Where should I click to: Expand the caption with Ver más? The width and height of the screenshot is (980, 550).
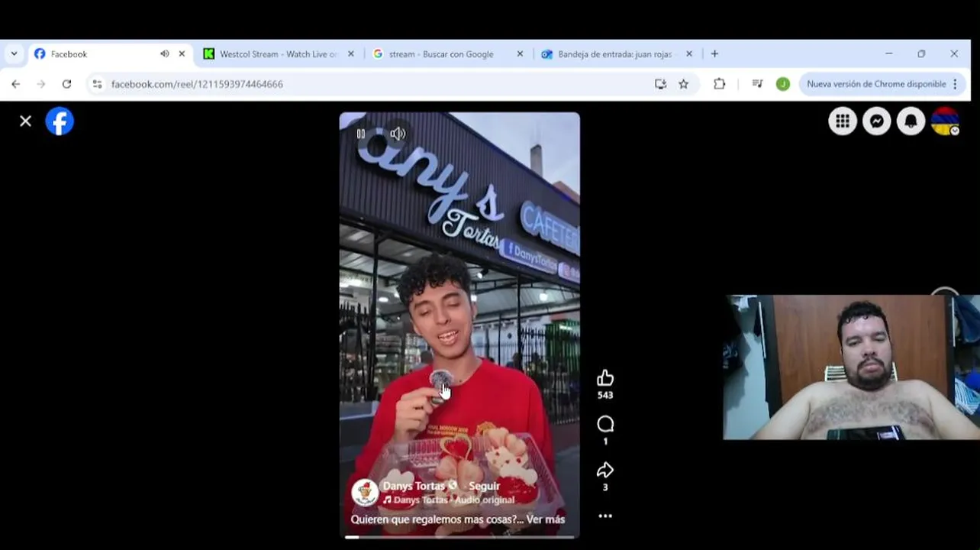(545, 519)
